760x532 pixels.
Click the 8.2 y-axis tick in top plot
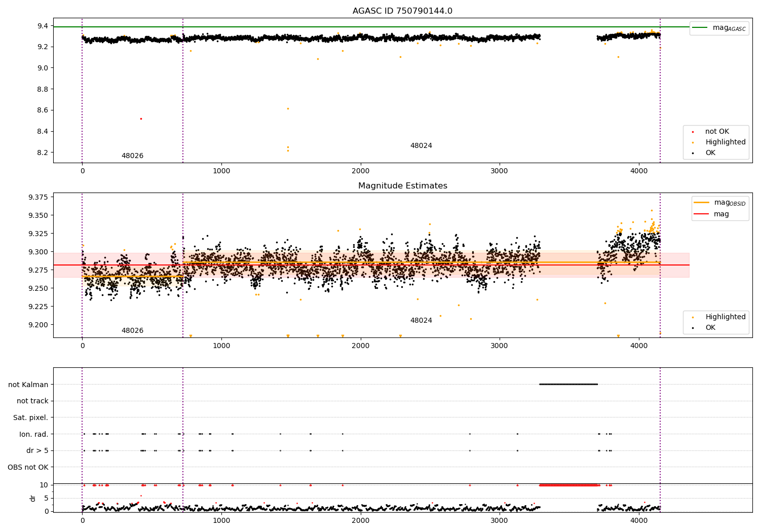43,153
